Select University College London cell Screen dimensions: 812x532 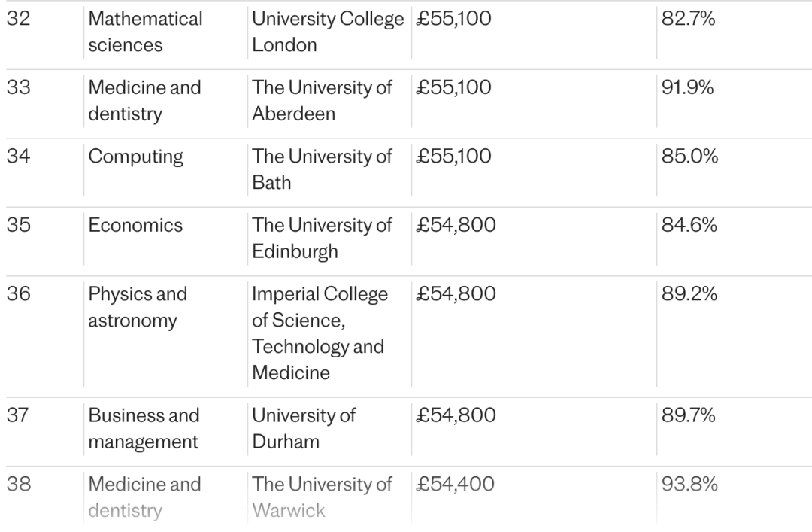[x=328, y=32]
